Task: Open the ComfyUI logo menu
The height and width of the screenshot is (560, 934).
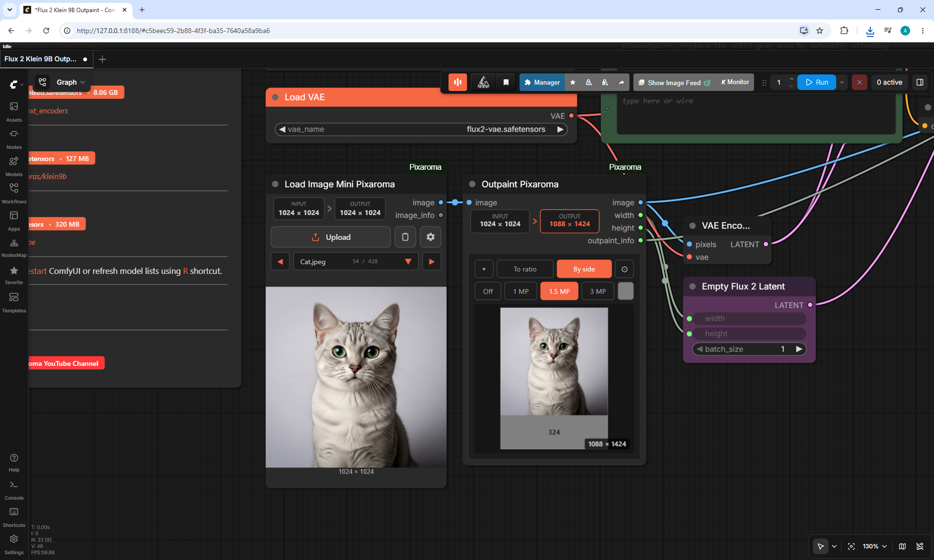Action: coord(16,85)
